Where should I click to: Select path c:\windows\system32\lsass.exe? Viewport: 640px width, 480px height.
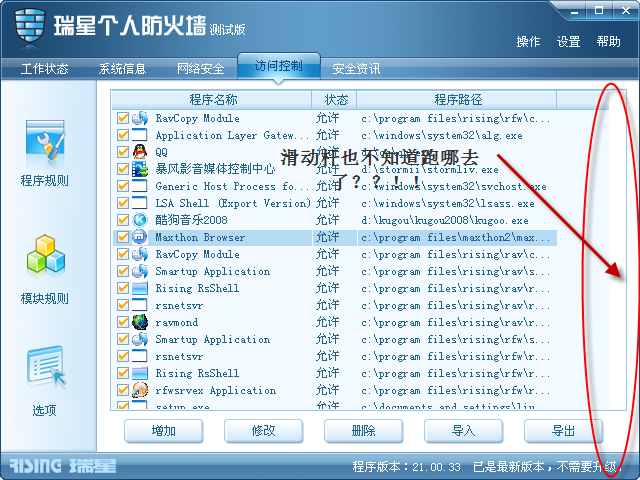[x=448, y=203]
